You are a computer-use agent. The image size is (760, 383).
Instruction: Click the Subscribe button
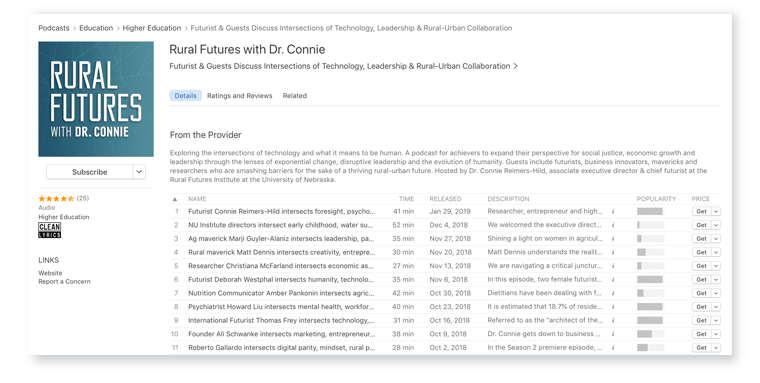tap(90, 172)
